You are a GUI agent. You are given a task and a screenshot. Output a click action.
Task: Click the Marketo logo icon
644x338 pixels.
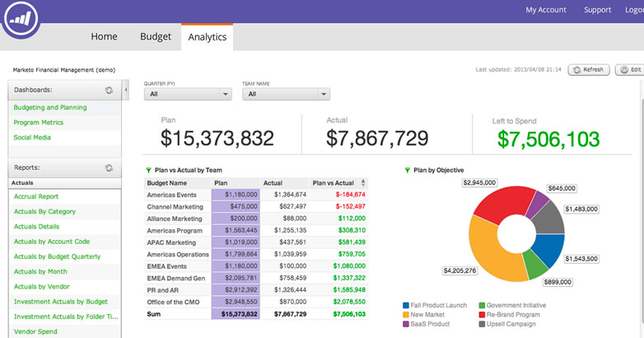21,20
